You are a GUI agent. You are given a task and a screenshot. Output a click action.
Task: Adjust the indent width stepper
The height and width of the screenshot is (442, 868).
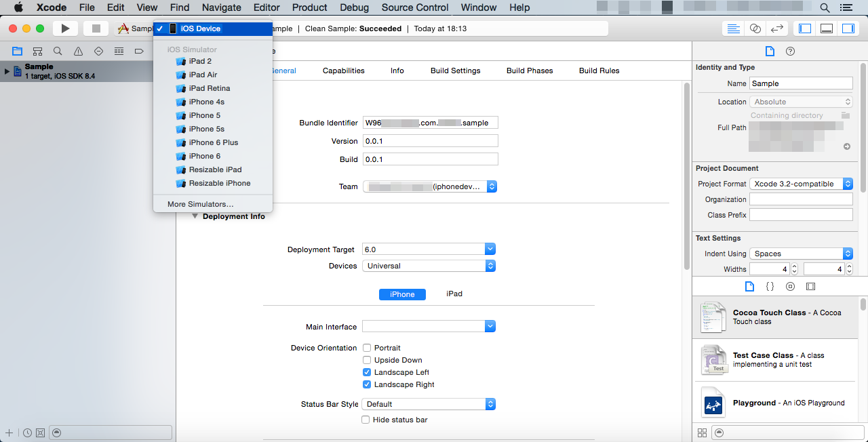[849, 269]
